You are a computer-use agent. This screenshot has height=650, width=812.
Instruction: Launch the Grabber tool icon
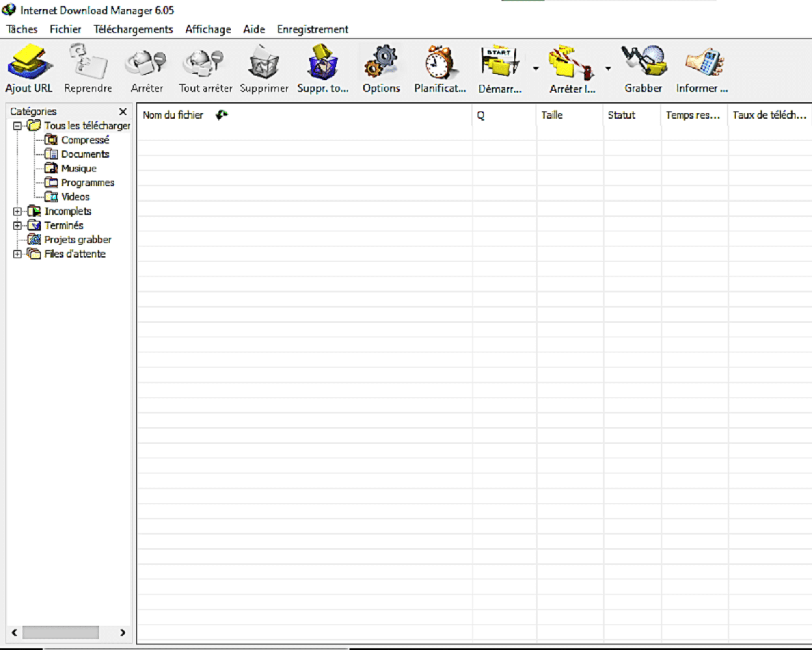click(644, 60)
